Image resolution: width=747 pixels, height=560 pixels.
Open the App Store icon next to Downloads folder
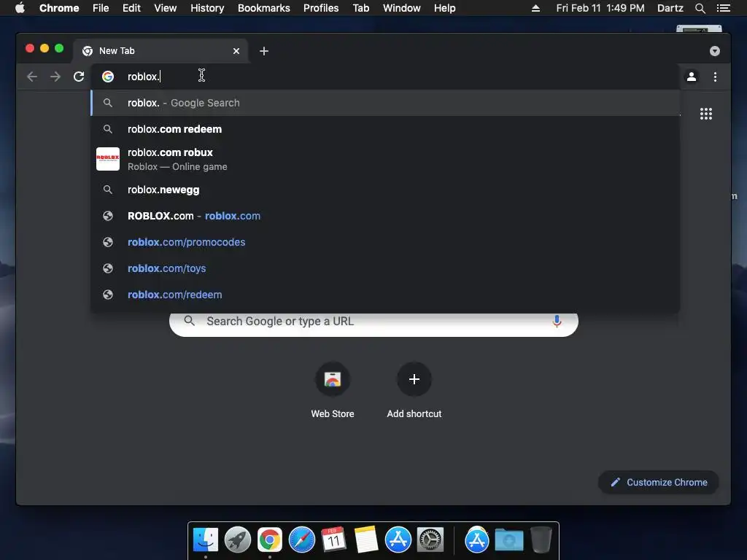pos(477,540)
